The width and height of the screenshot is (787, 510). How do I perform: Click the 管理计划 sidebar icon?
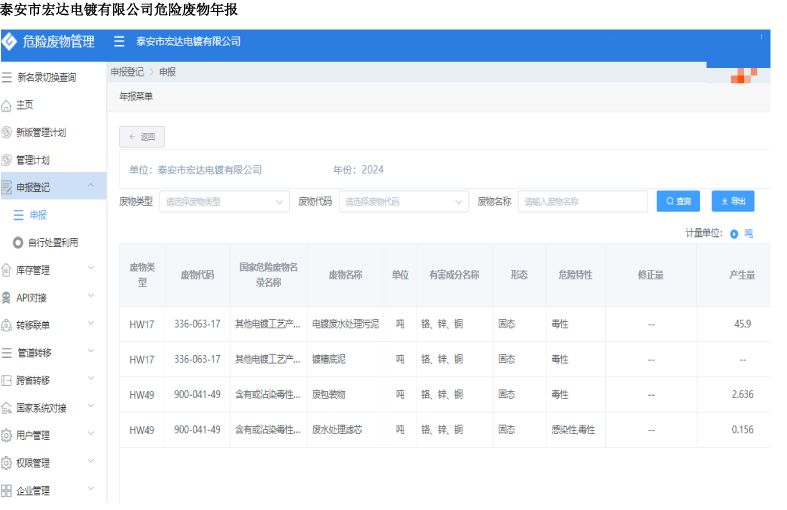7,160
